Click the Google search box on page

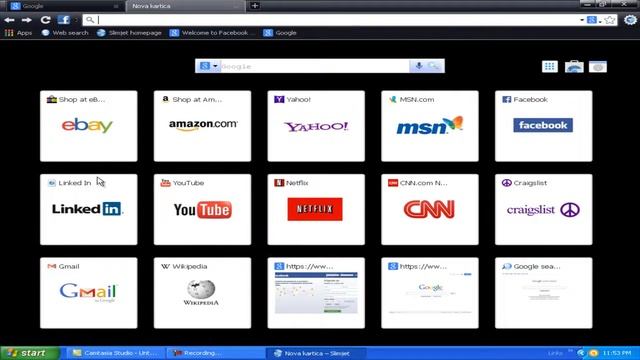click(314, 66)
